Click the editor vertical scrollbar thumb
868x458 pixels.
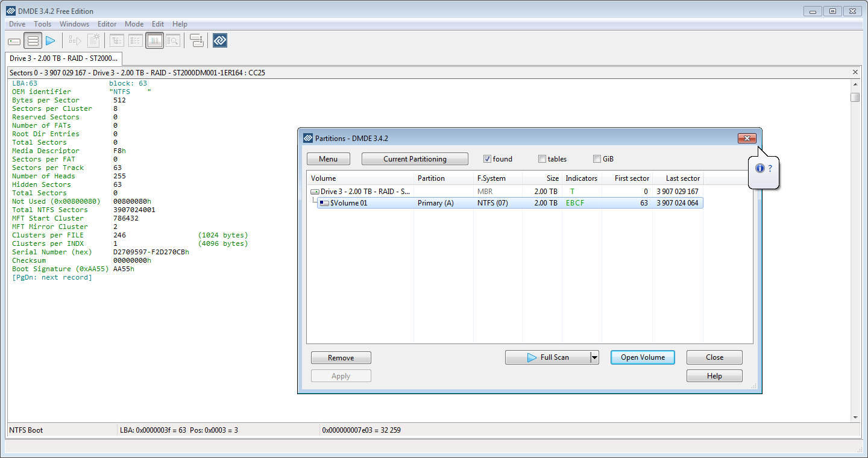[855, 97]
